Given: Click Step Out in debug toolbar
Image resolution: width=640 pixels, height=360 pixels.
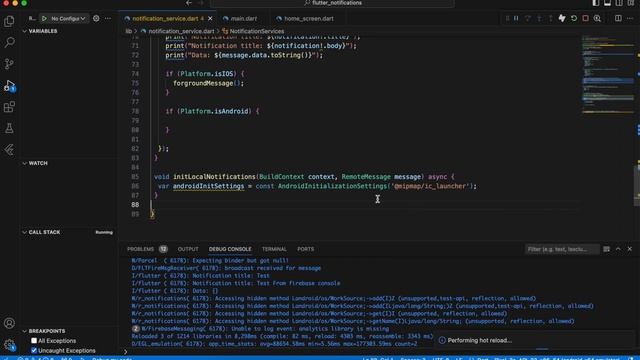Looking at the screenshot, I should [551, 18].
